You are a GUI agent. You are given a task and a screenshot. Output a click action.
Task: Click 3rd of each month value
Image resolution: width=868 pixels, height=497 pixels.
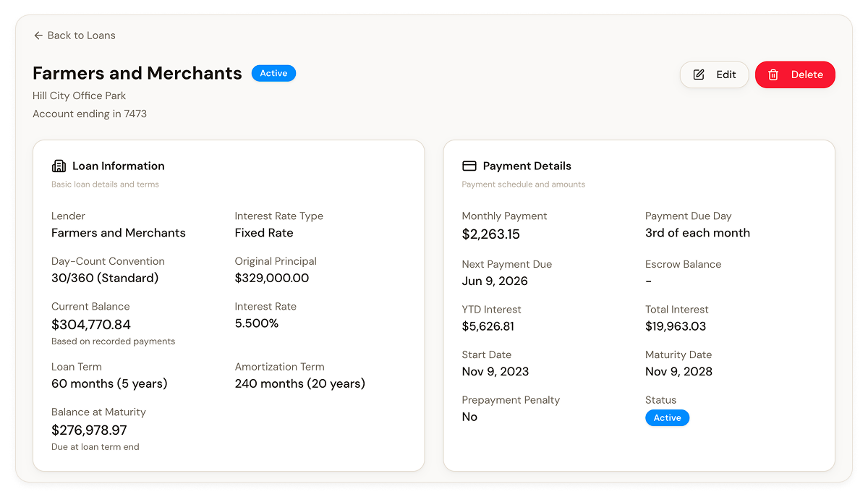[x=697, y=233]
